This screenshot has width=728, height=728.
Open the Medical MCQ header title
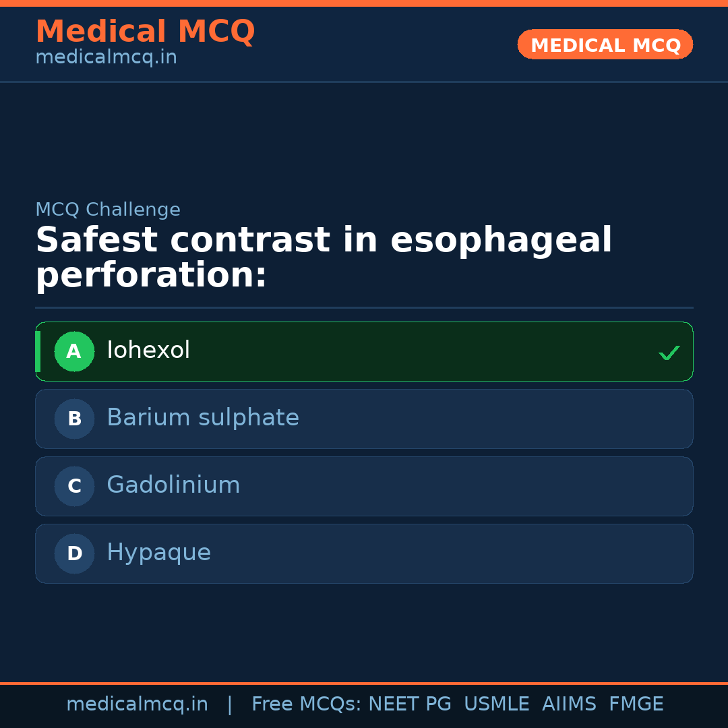coord(145,32)
